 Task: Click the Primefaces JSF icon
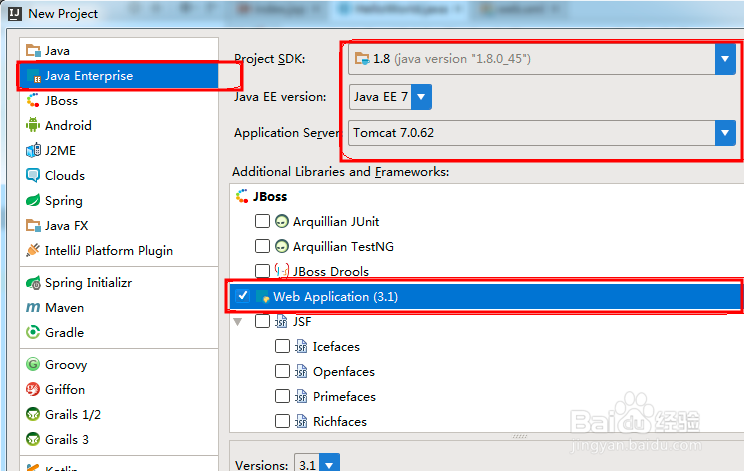tap(301, 397)
